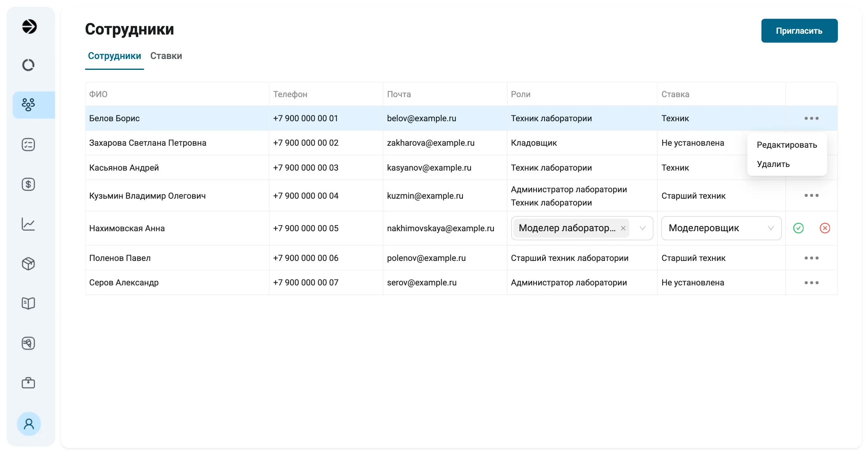Screen dimensions: 868x454
Task: Open the circular dashboard sidebar icon
Action: click(28, 65)
